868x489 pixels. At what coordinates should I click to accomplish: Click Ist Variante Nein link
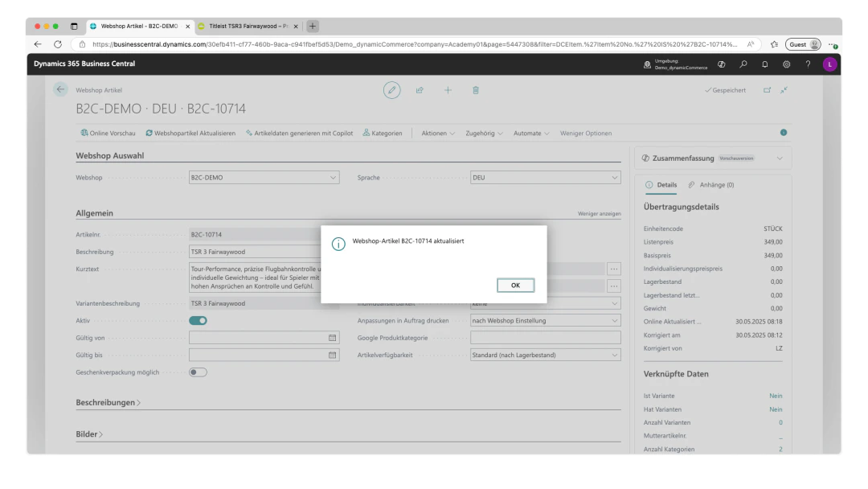pos(776,396)
